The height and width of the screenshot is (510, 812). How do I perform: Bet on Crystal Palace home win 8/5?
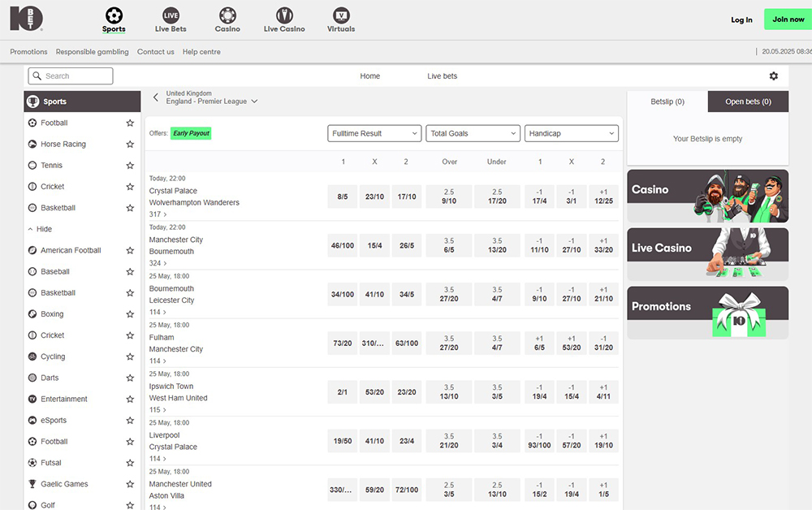coord(343,197)
